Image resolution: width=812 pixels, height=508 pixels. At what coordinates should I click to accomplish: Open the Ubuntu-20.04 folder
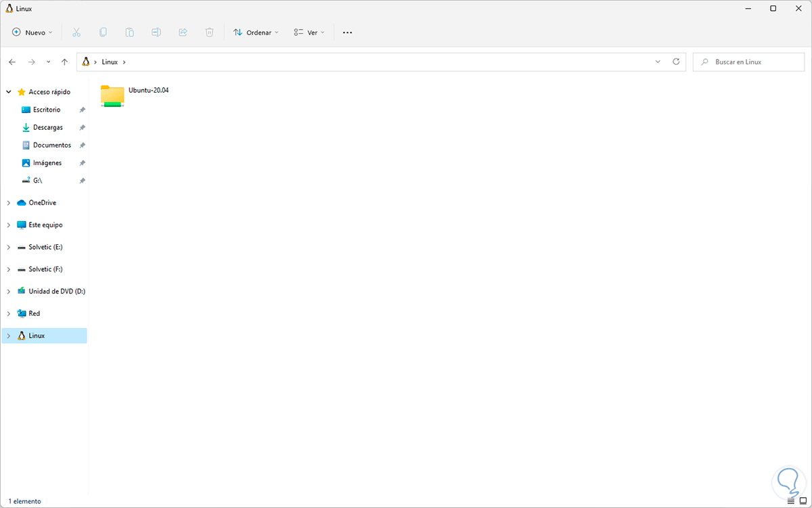(135, 95)
